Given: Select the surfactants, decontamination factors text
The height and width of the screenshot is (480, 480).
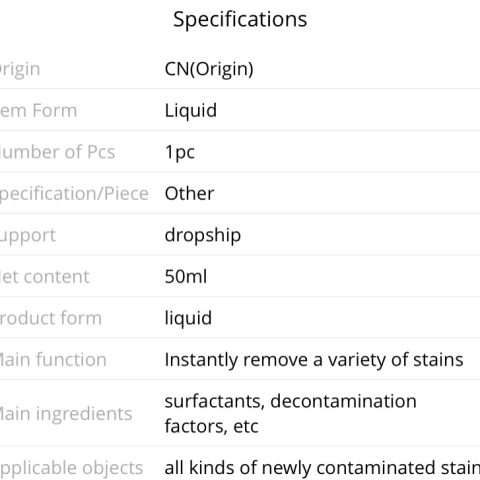Looking at the screenshot, I should coord(291,413).
